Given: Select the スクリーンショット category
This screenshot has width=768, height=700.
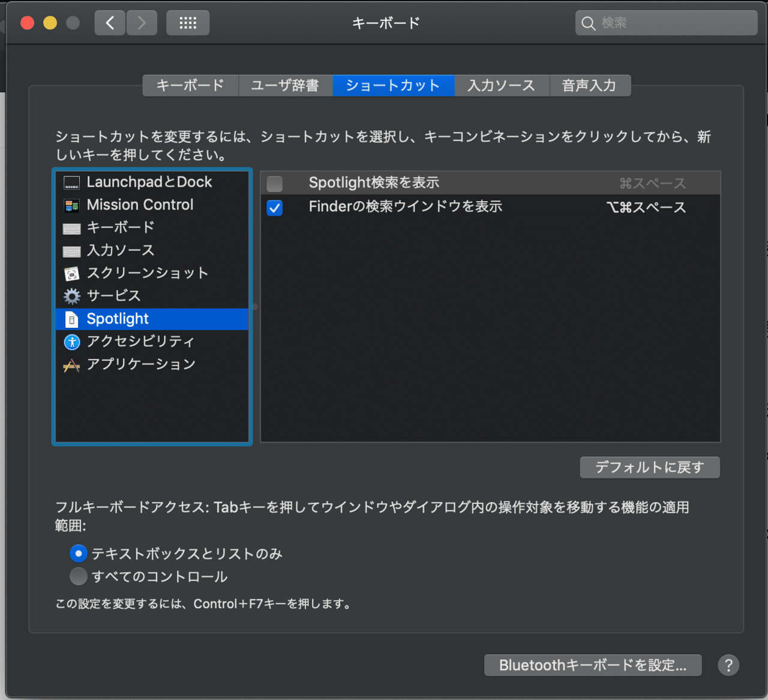Looking at the screenshot, I should (x=146, y=273).
